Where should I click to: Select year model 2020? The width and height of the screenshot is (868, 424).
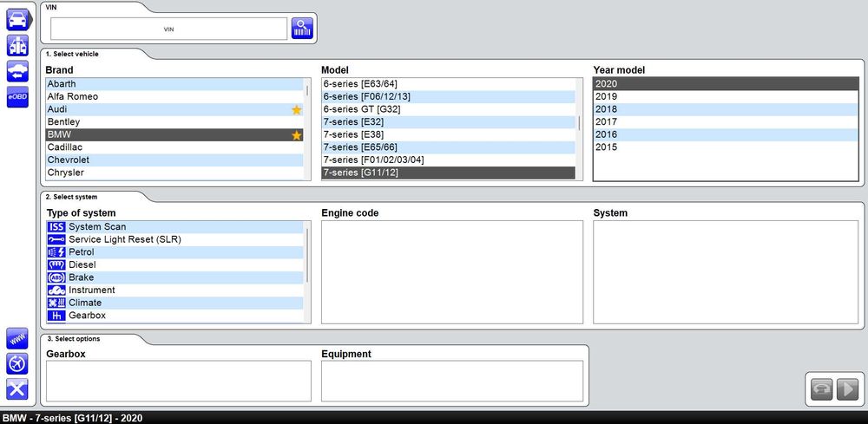tap(726, 84)
